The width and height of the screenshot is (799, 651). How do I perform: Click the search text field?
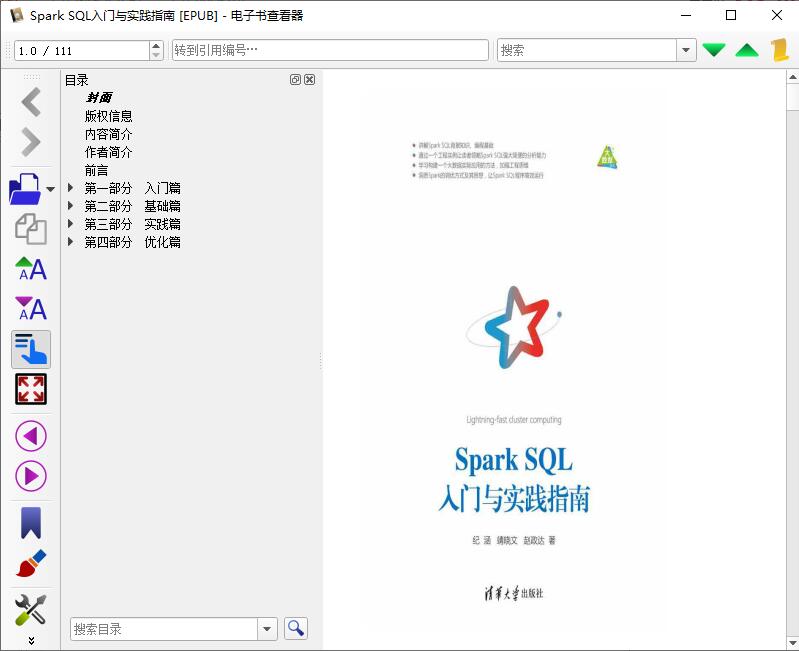click(x=587, y=50)
